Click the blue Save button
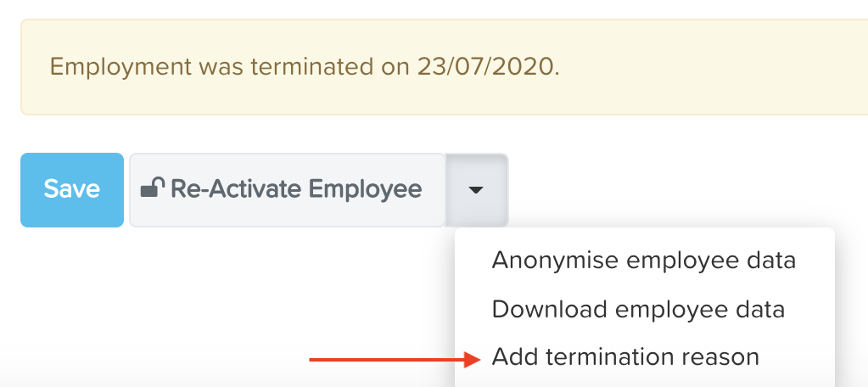The width and height of the screenshot is (868, 387). click(72, 190)
